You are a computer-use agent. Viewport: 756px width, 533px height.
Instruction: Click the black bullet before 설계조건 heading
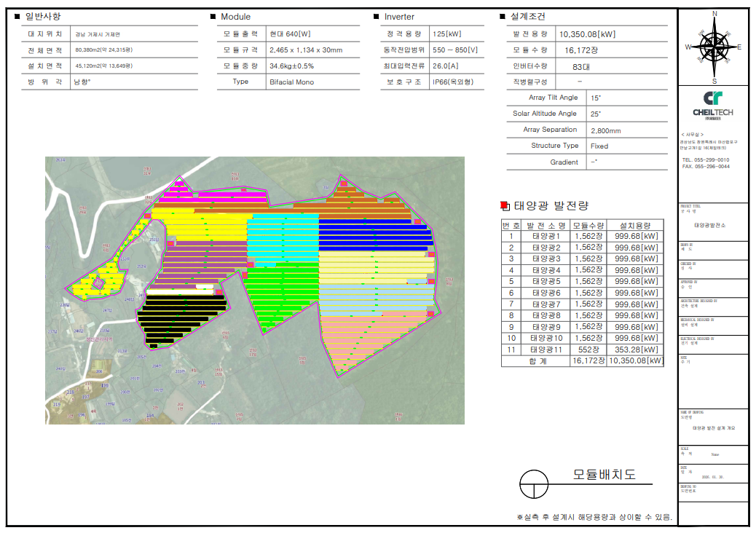pos(502,17)
